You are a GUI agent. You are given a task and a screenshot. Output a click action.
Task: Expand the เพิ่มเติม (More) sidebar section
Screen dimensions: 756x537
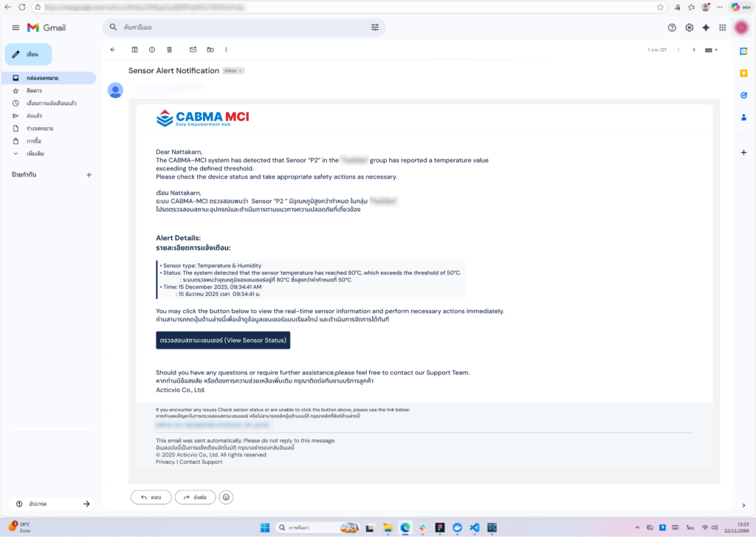point(35,154)
